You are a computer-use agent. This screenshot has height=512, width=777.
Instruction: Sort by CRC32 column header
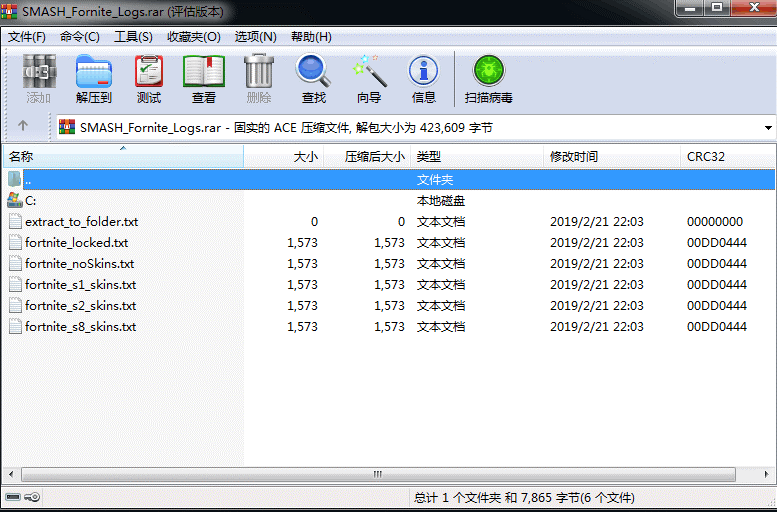pos(727,157)
